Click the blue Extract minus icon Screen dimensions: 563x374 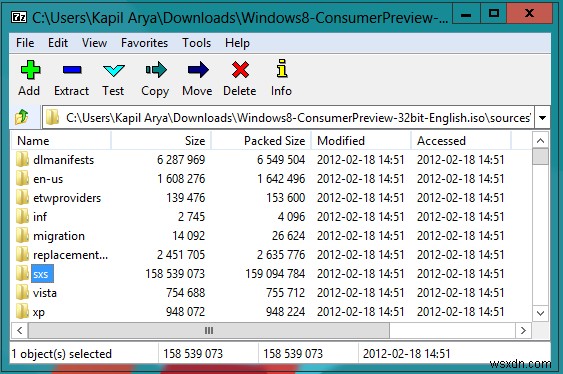coord(72,70)
